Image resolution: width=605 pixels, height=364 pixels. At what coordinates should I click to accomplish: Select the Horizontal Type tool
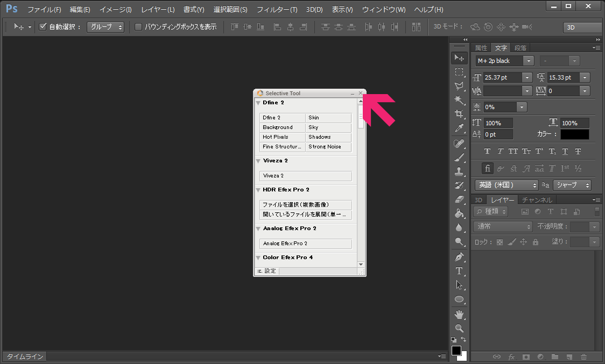(x=459, y=270)
